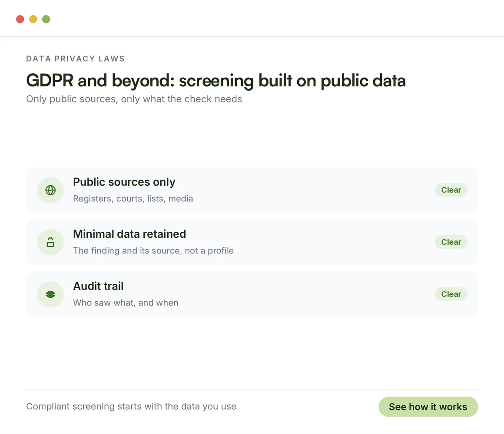Click the text The finding and its source, not a profile
Image resolution: width=504 pixels, height=434 pixels.
153,251
